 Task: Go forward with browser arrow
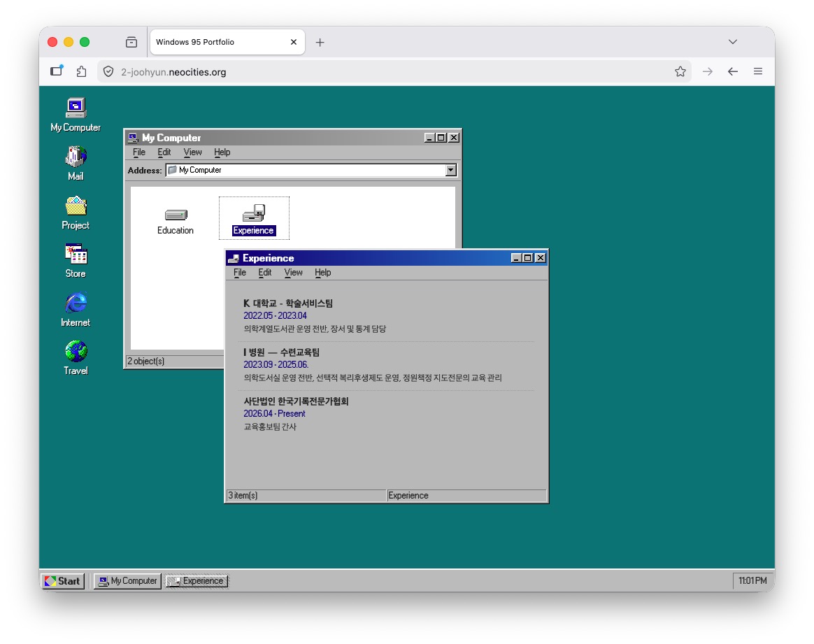click(x=707, y=71)
